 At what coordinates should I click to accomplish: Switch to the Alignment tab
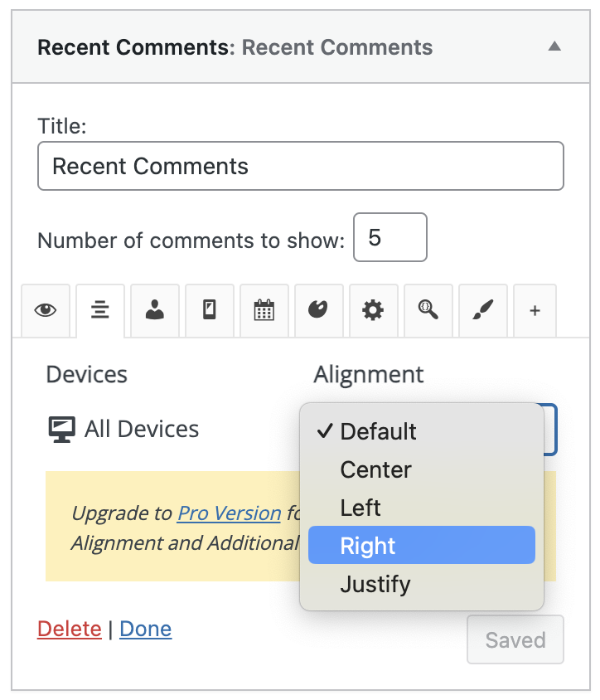pos(99,310)
